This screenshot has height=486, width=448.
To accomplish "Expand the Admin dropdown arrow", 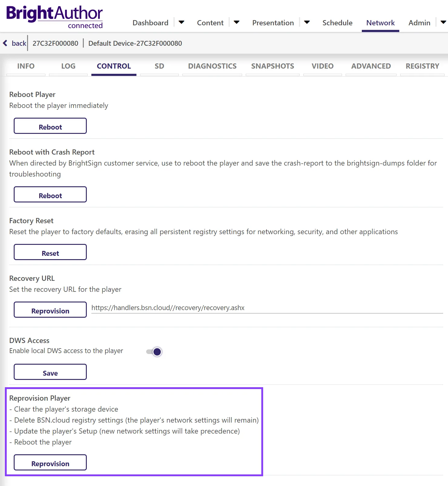I will (443, 22).
